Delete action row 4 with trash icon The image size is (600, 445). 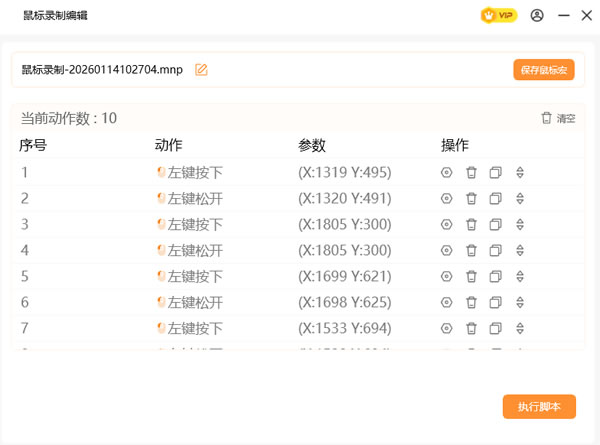click(x=471, y=250)
